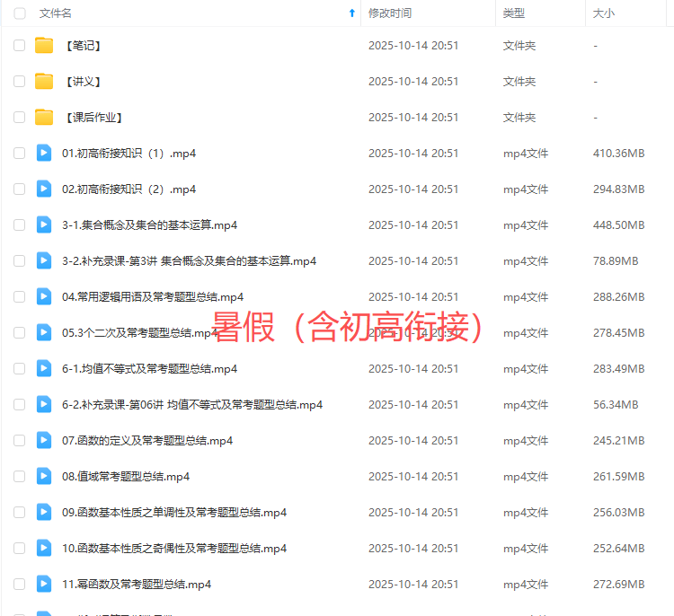Check the box for 【笔记】 folder
Image resolution: width=674 pixels, height=616 pixels.
pyautogui.click(x=20, y=46)
